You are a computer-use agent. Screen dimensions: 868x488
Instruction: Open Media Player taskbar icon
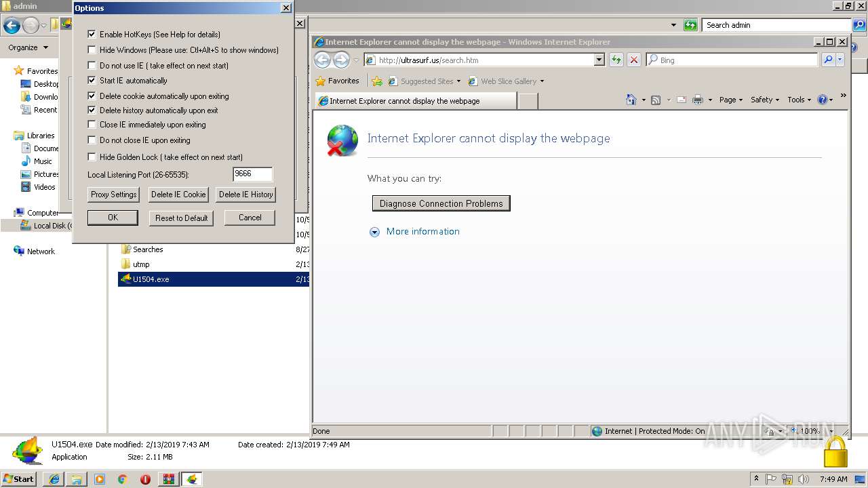[x=100, y=479]
